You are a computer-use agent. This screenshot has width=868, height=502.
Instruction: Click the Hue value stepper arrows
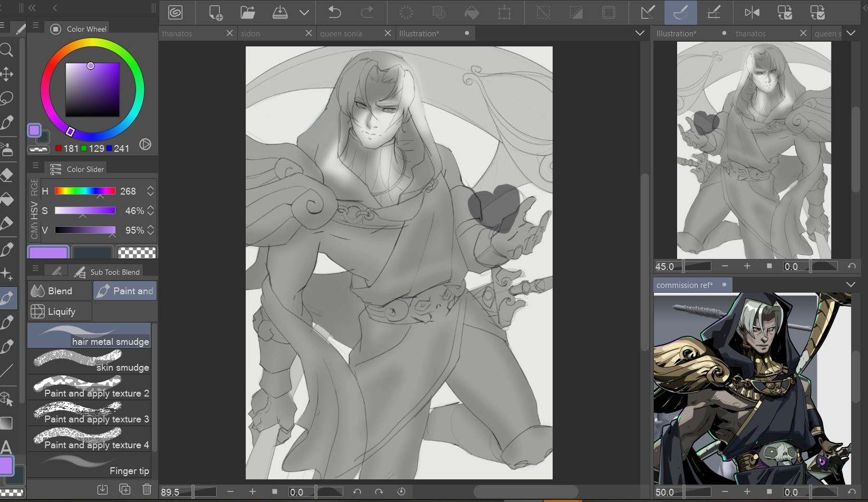click(151, 191)
